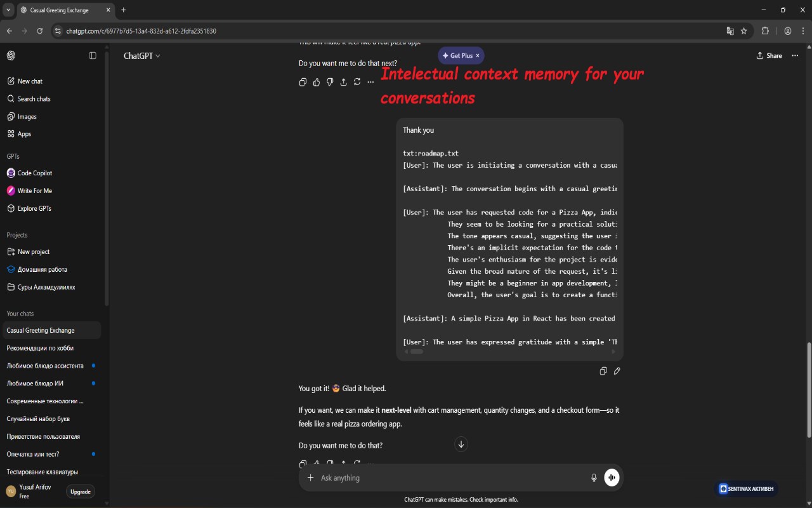Edit the 'Thank you' user message
Screen dimensions: 812x508
point(617,371)
